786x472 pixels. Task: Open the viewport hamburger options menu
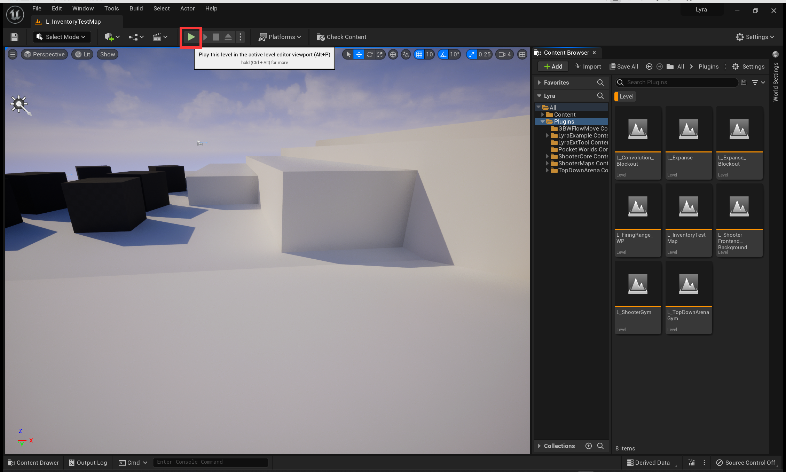click(13, 54)
